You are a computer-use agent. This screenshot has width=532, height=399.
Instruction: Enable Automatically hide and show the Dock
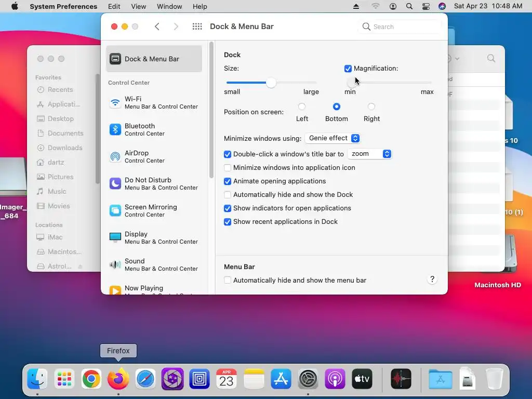228,195
